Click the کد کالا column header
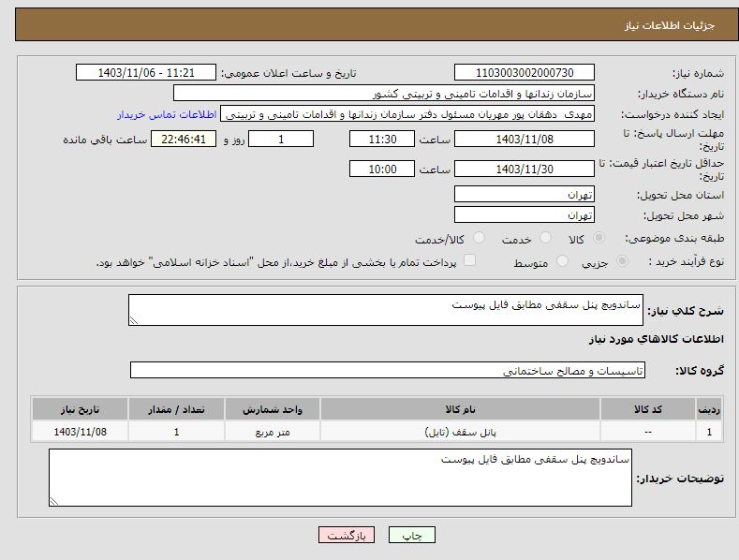Image resolution: width=739 pixels, height=560 pixels. pyautogui.click(x=648, y=409)
